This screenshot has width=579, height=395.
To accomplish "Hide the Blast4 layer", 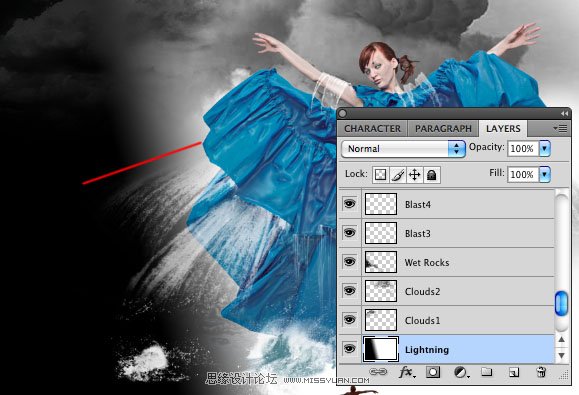I will (349, 203).
